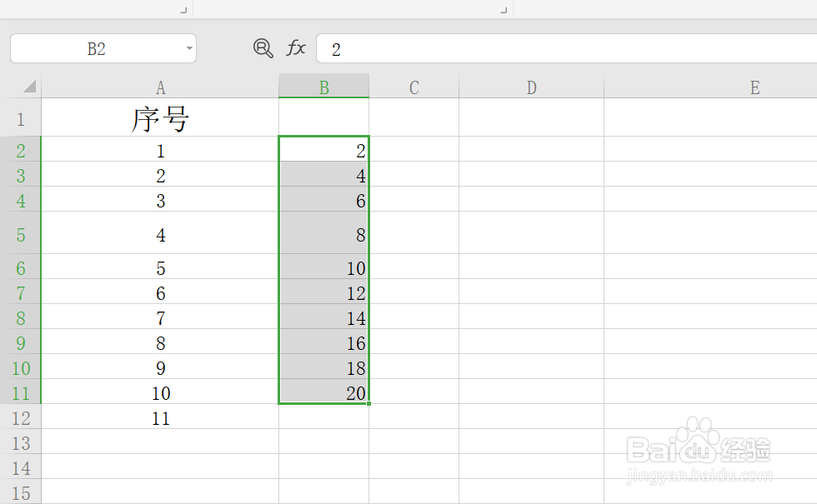The image size is (817, 504).
Task: Click cell B5 with value 8
Action: click(324, 233)
